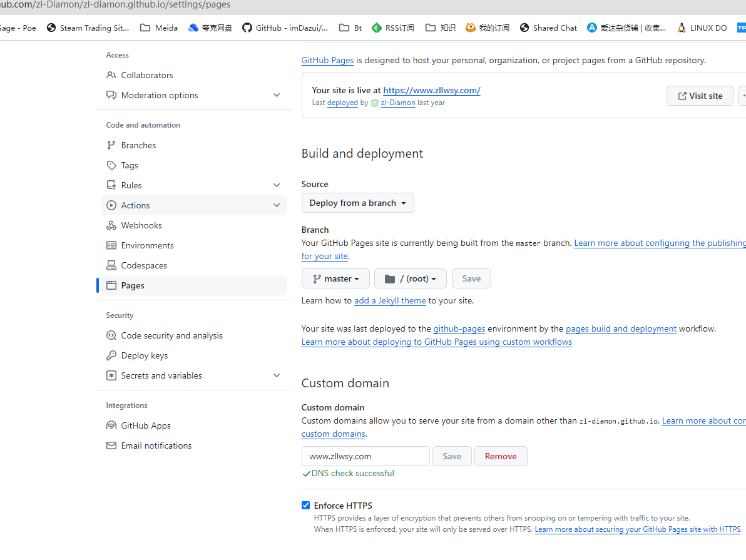746x560 pixels.
Task: Open the / (root) folder dropdown
Action: point(410,278)
